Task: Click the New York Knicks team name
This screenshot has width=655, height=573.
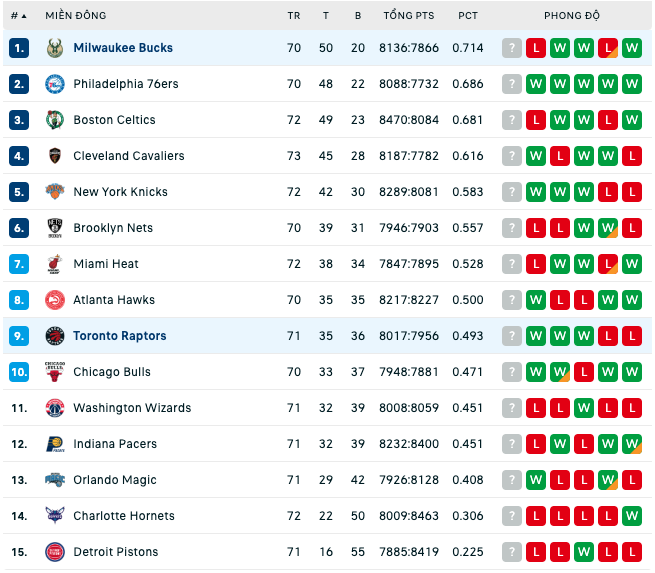Action: 120,192
